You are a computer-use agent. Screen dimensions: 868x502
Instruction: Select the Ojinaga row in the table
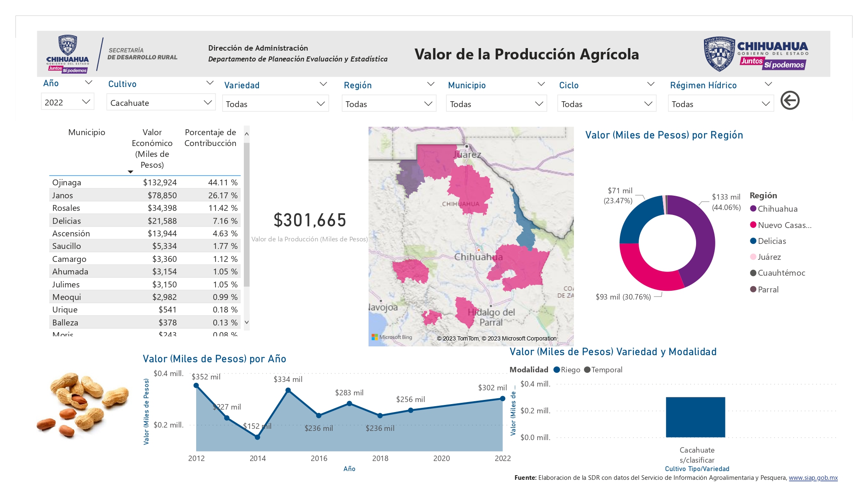[145, 182]
